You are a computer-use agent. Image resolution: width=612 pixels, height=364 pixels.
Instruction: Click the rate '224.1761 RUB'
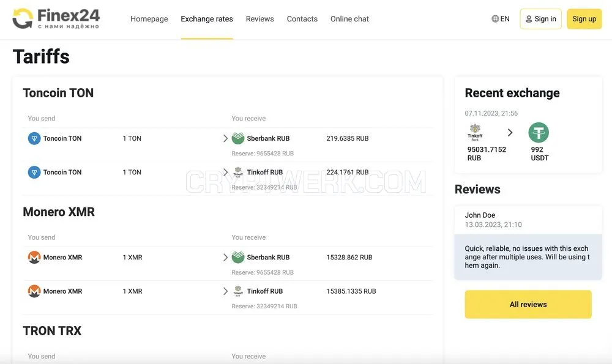coord(348,173)
